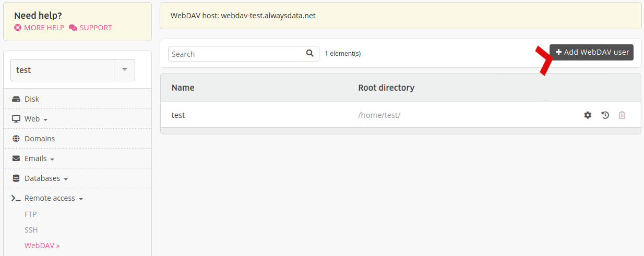
Task: Click the gear icon for test user
Action: click(x=588, y=115)
